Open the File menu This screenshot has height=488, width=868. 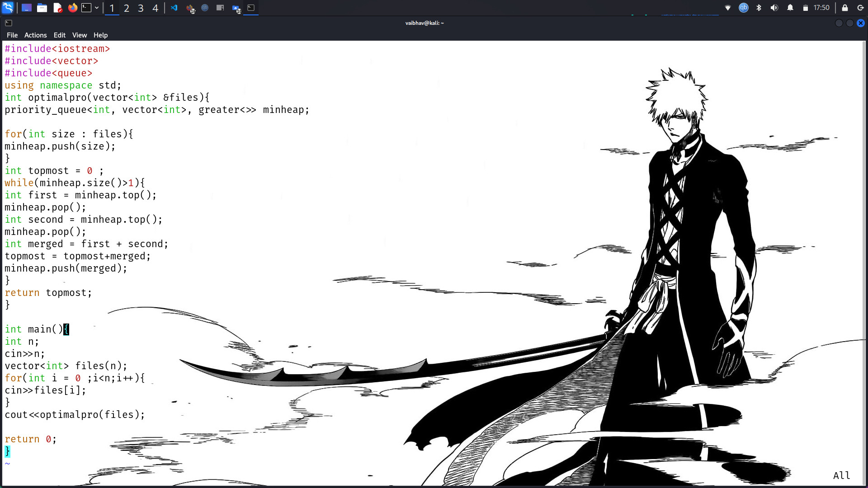12,35
